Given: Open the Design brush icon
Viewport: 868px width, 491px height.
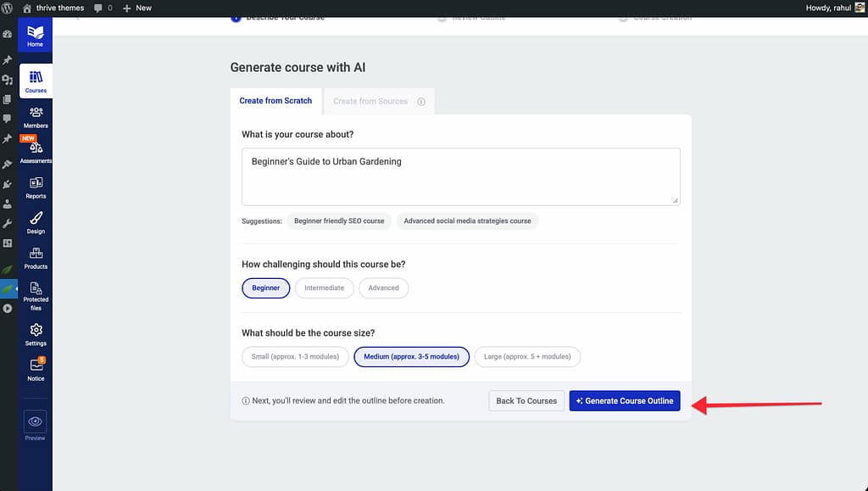Looking at the screenshot, I should click(x=36, y=222).
